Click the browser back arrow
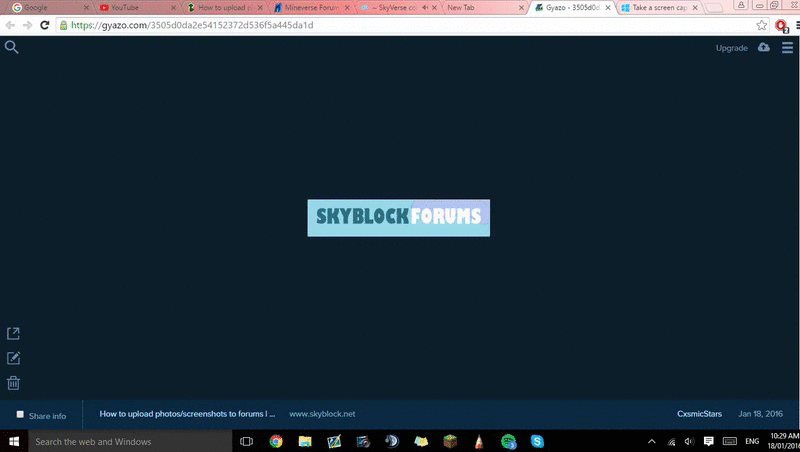Image resolution: width=800 pixels, height=452 pixels. point(10,25)
